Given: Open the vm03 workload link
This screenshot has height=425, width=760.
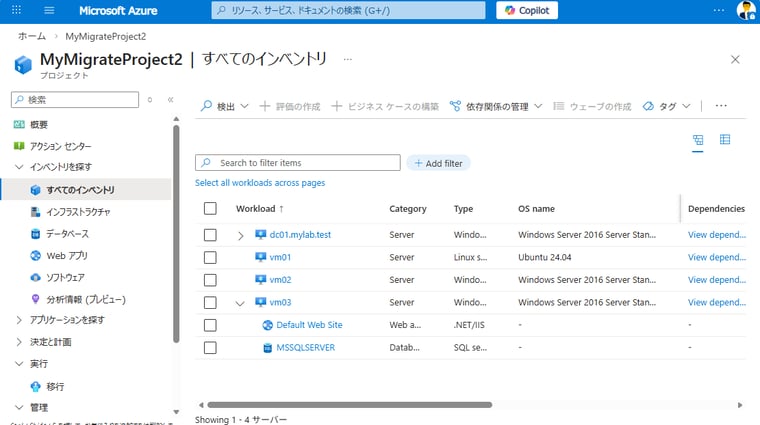Looking at the screenshot, I should coord(280,302).
